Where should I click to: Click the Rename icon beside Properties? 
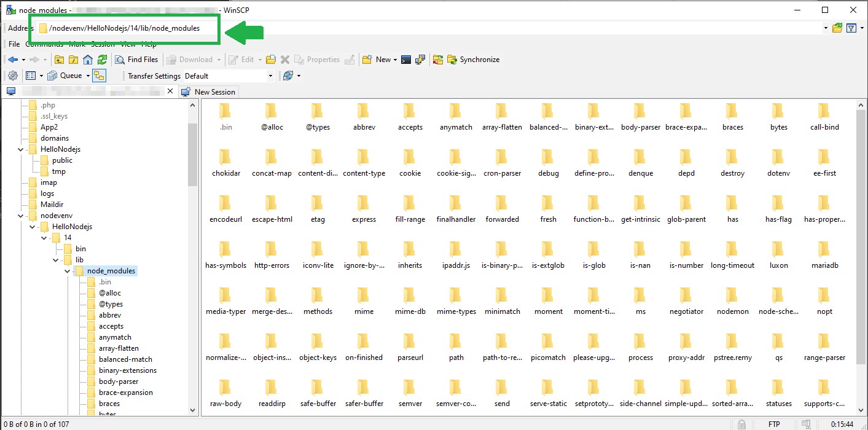pyautogui.click(x=350, y=60)
